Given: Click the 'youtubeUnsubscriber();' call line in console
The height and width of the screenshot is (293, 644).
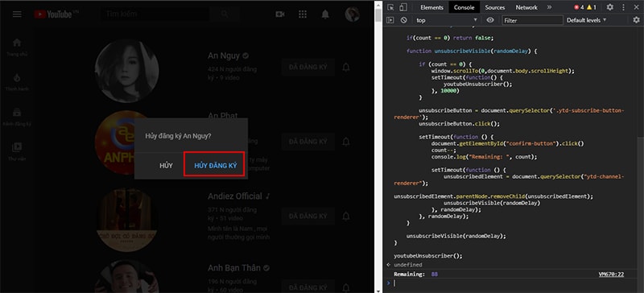Looking at the screenshot, I should 428,256.
